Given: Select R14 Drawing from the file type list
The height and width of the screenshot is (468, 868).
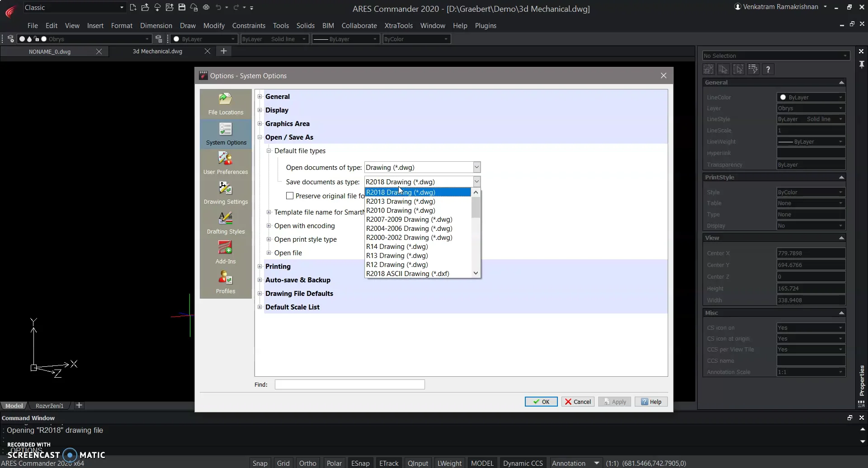Looking at the screenshot, I should tap(397, 246).
